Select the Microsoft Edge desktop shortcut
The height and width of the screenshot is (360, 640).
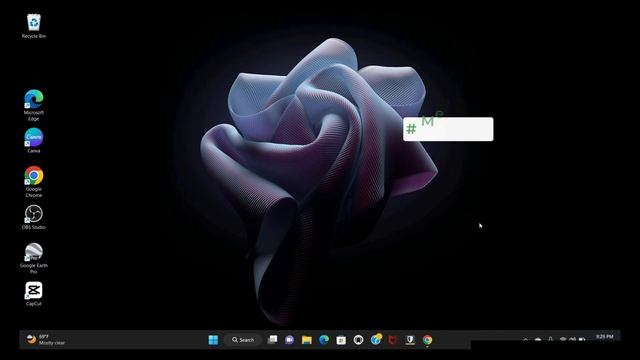point(33,105)
